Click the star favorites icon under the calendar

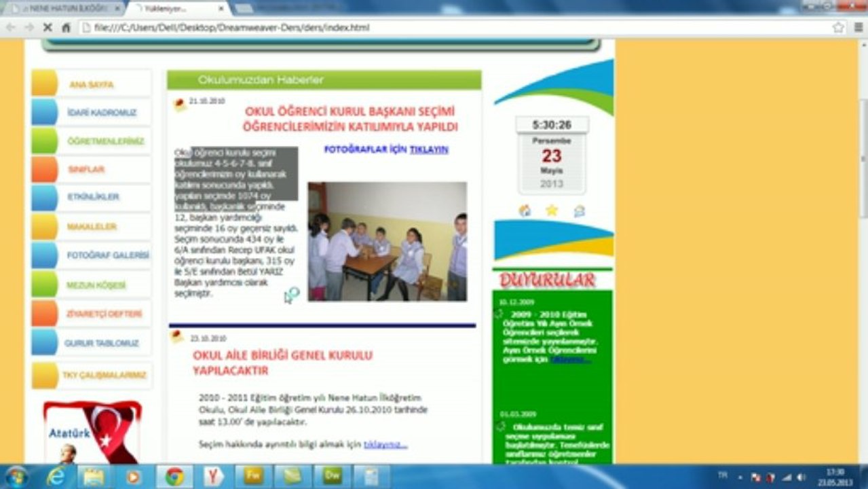[552, 211]
